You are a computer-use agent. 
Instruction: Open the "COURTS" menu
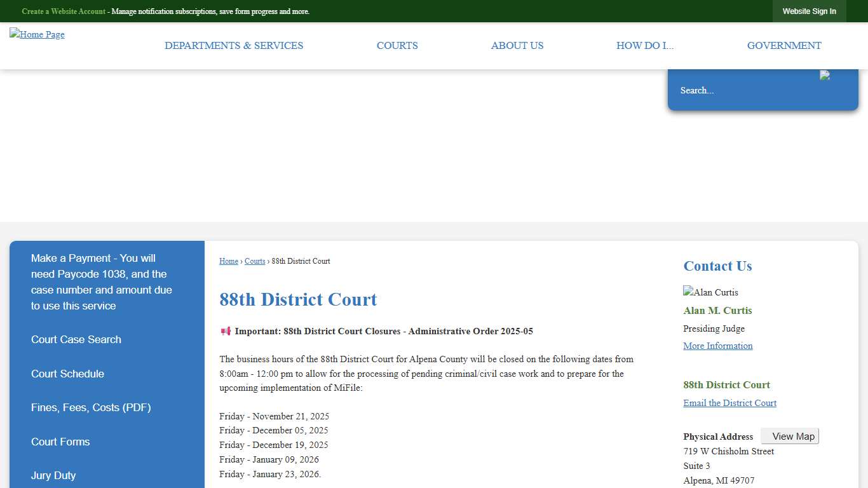click(x=397, y=45)
